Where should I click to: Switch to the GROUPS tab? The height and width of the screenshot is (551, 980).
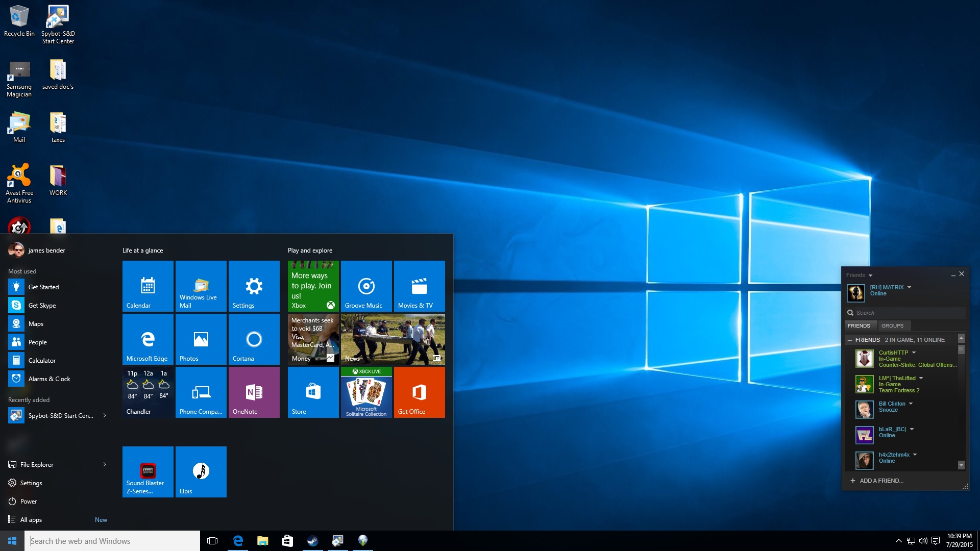892,325
